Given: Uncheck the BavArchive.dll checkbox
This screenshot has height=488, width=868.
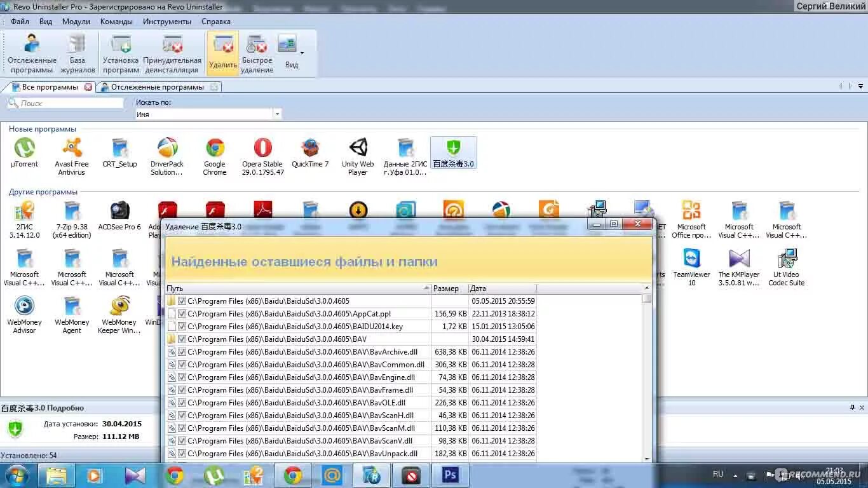Looking at the screenshot, I should 182,352.
